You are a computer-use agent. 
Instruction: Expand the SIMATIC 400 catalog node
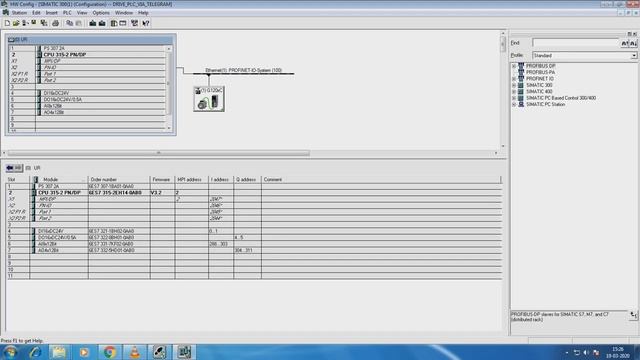[514, 92]
